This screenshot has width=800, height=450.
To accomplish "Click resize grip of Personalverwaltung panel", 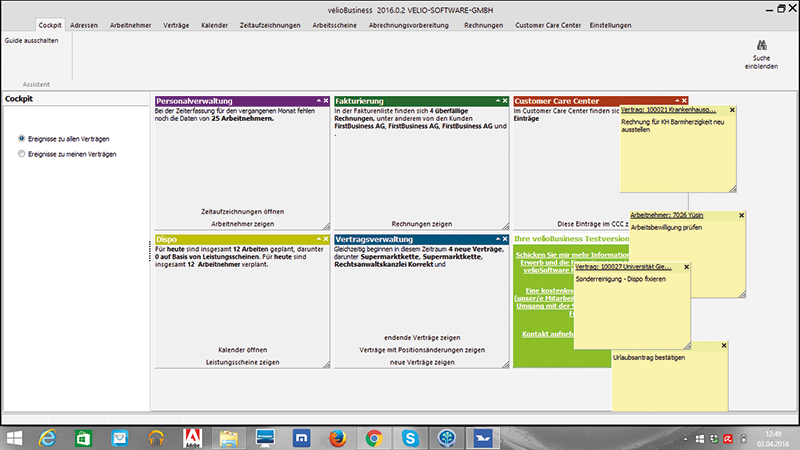I will point(326,226).
